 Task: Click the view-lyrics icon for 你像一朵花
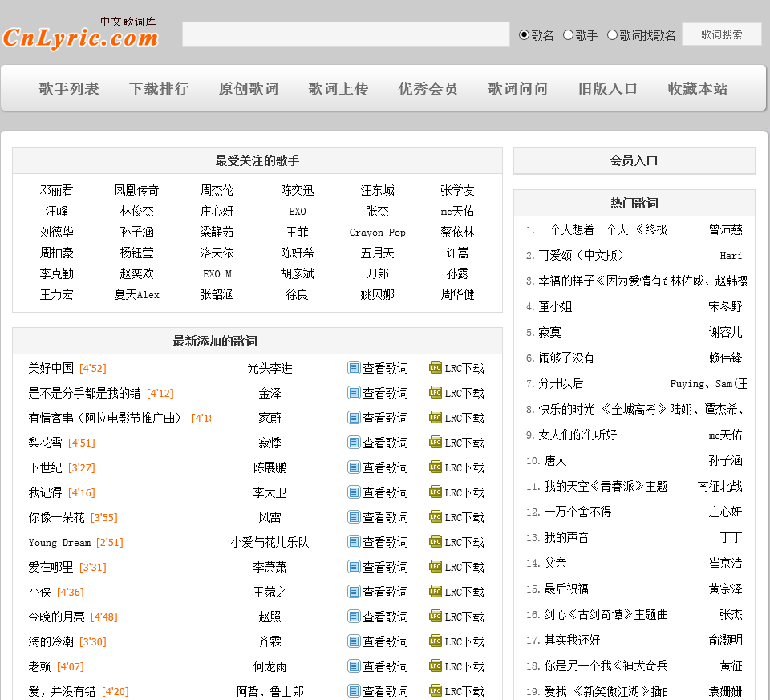coord(354,517)
